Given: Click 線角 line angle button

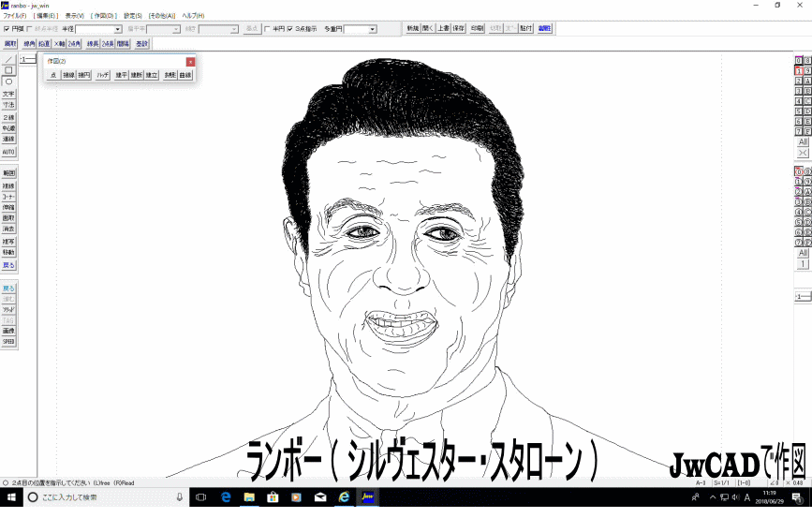Looking at the screenshot, I should [30, 44].
